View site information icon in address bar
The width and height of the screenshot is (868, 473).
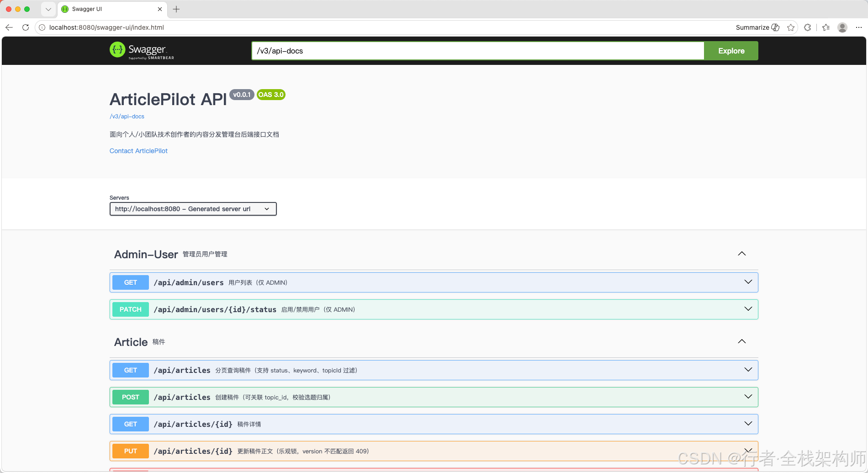point(42,27)
